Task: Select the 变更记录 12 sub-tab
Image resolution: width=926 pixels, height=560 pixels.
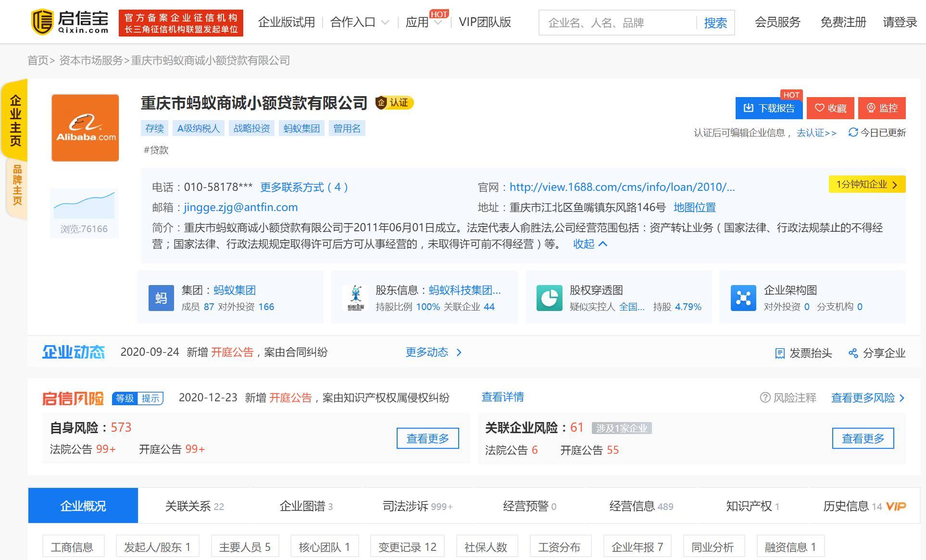Action: tap(407, 547)
